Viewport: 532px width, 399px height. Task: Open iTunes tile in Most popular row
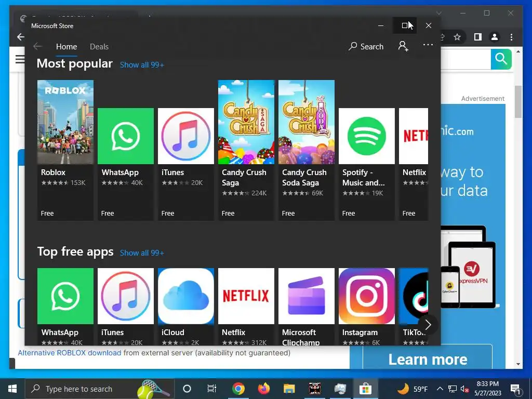click(x=186, y=164)
